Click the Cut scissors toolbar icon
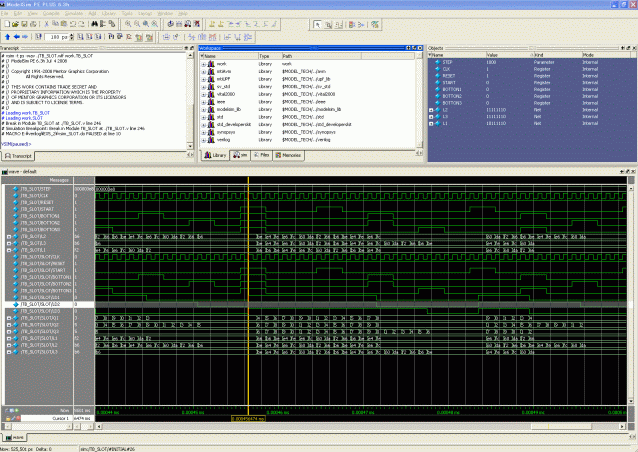The width and height of the screenshot is (638, 452). click(46, 24)
